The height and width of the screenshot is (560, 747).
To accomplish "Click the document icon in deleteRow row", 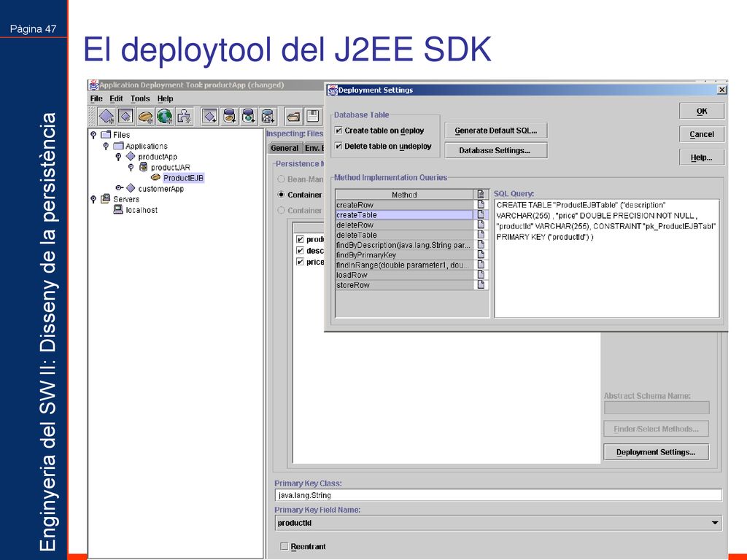I will click(481, 225).
